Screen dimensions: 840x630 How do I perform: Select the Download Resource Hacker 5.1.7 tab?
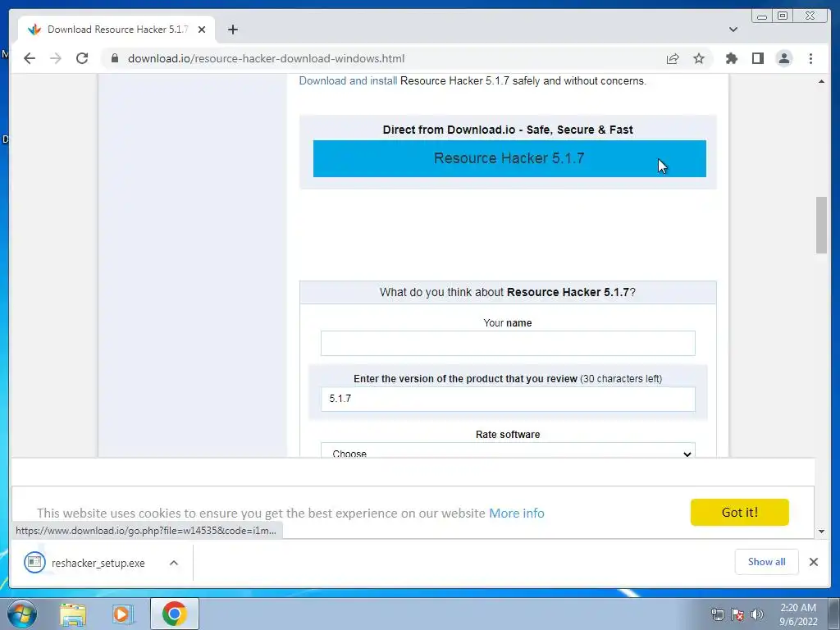pos(116,30)
